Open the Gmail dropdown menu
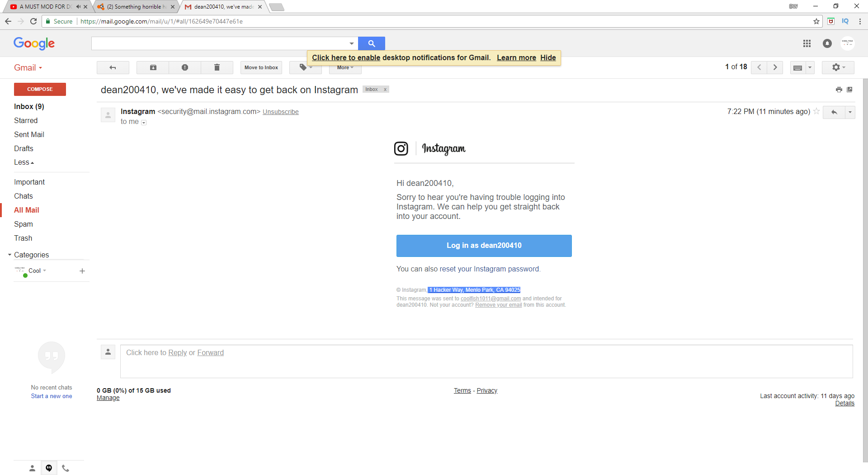Screen dimensions: 868x475 coord(28,67)
